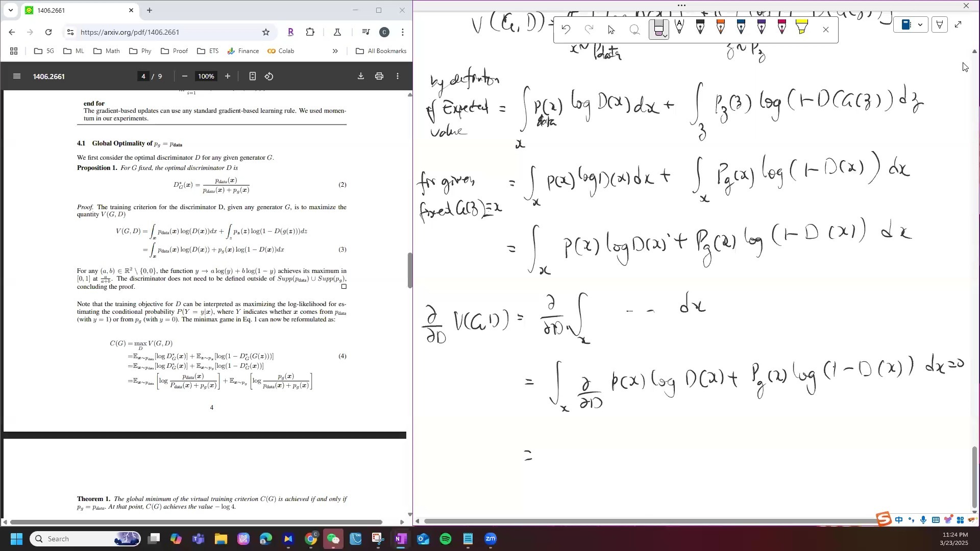Click the PDF page number field
The image size is (980, 551).
coord(143,77)
